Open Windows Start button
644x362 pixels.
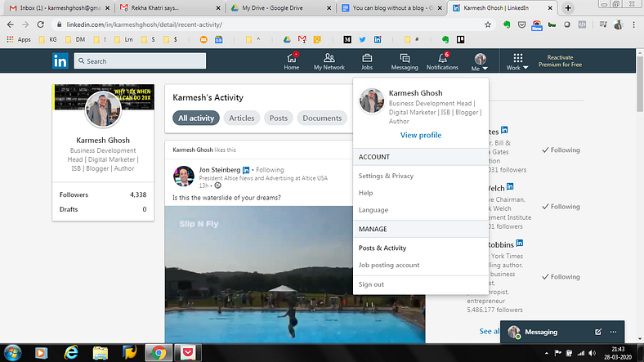point(12,353)
